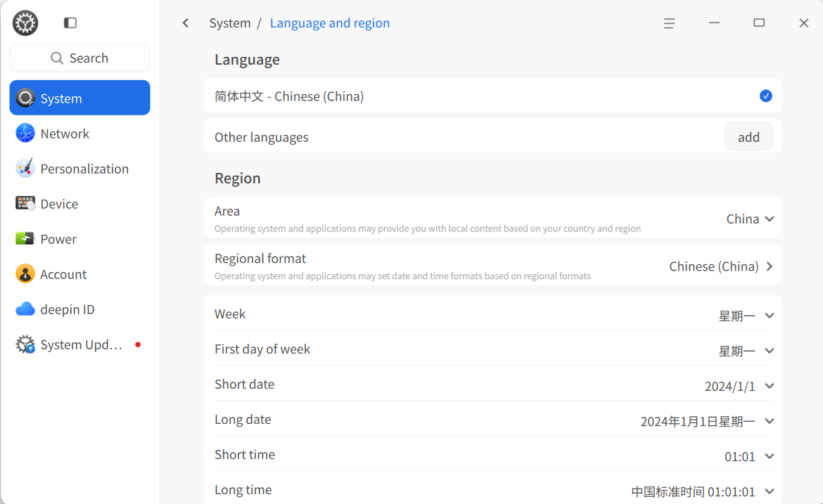This screenshot has height=504, width=823.
Task: Add another language with add button
Action: point(748,137)
